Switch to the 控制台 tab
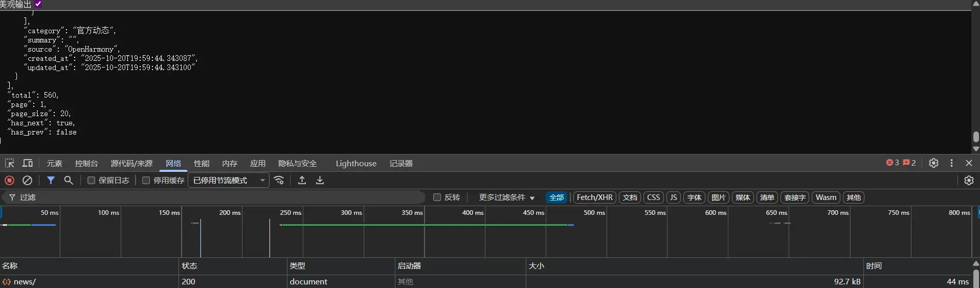The height and width of the screenshot is (288, 980). coord(86,164)
